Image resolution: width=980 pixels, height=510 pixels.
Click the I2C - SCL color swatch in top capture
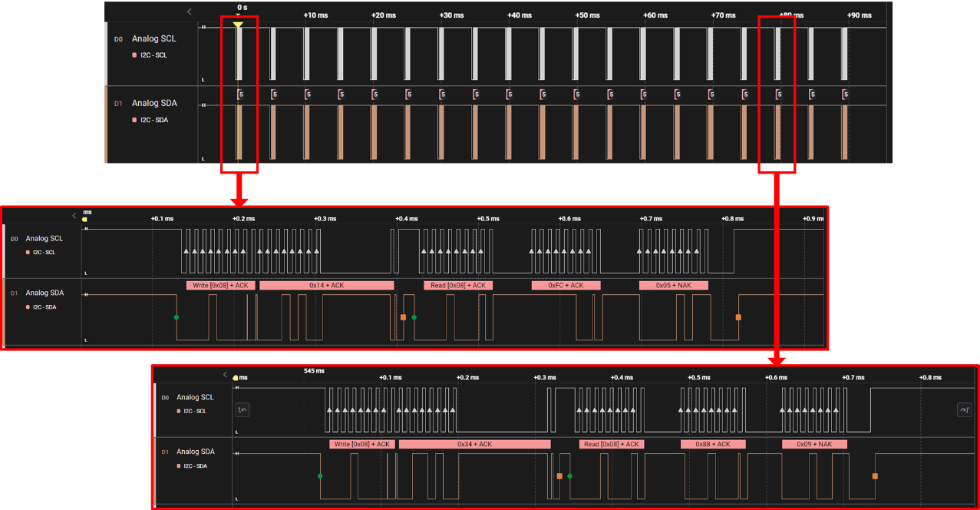[135, 55]
